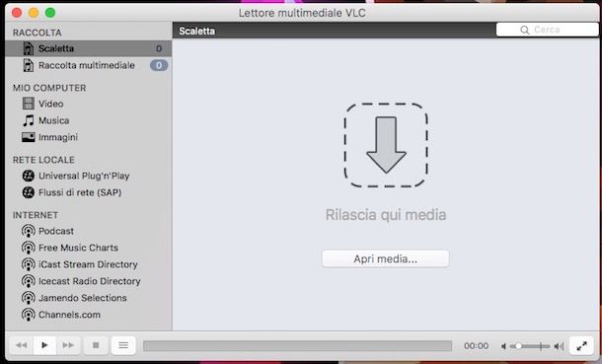Click the rewind previous button

(21, 345)
